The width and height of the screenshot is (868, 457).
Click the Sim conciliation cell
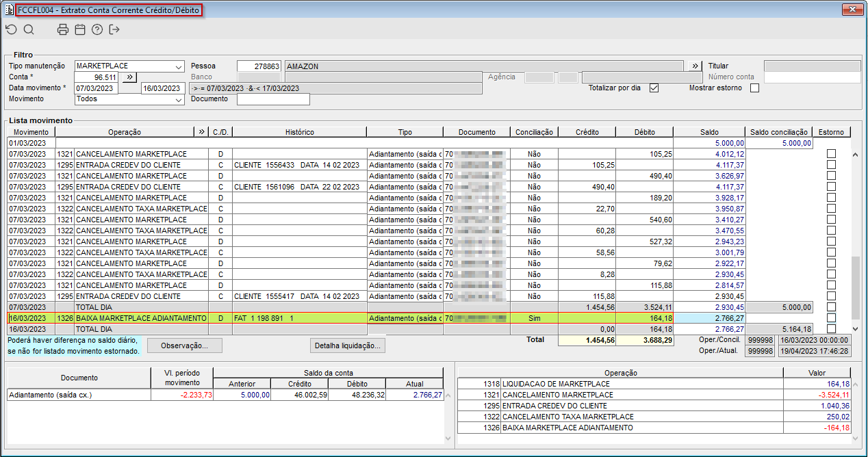pos(534,318)
